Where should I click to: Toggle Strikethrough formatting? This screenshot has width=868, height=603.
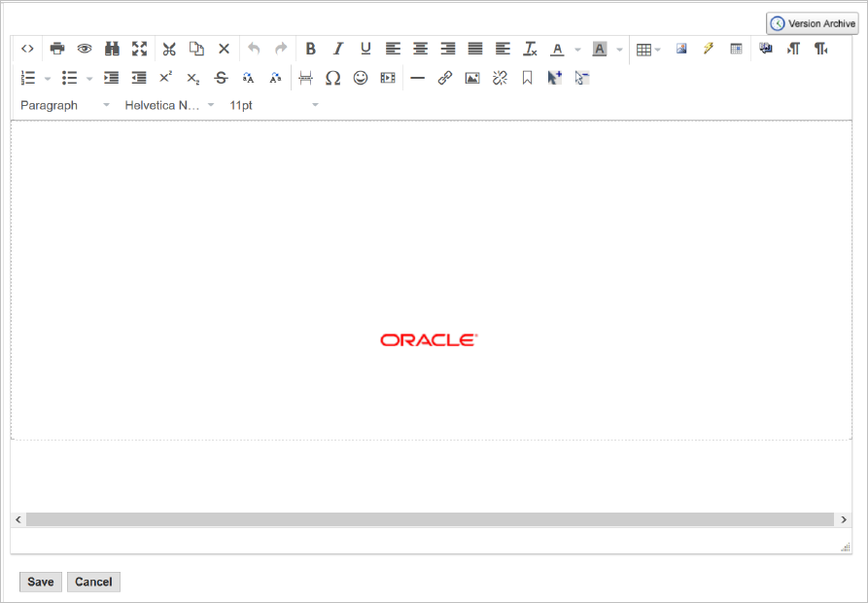point(221,78)
